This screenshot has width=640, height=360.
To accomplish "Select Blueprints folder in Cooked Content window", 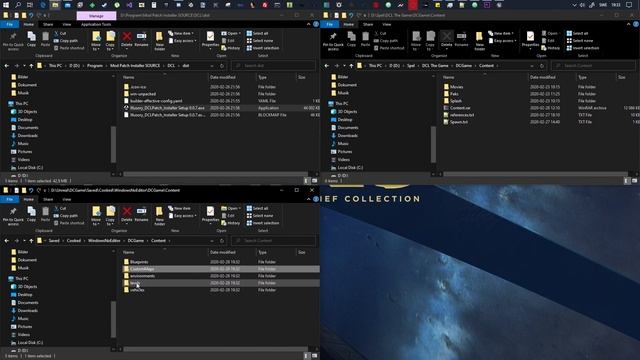I will click(x=139, y=262).
